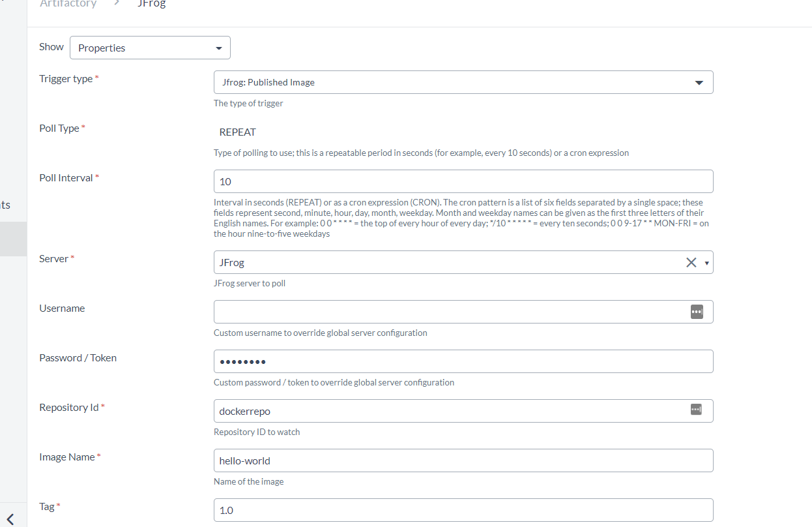Click the Trigger type field label

[x=66, y=79]
